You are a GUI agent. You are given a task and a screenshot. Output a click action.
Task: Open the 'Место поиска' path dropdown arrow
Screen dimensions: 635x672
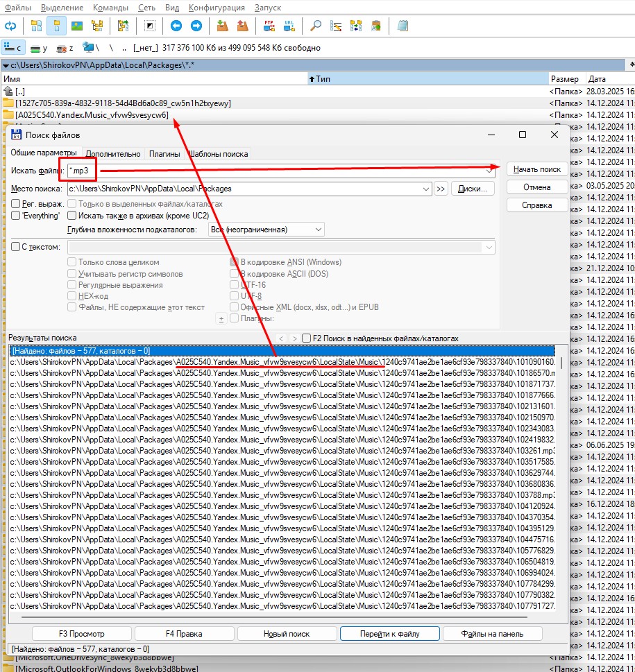(426, 189)
